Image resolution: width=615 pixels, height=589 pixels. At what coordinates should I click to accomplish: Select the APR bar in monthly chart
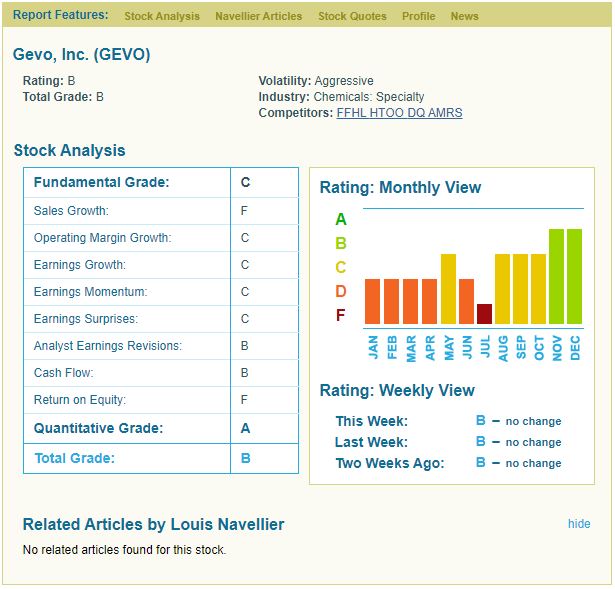click(x=429, y=302)
